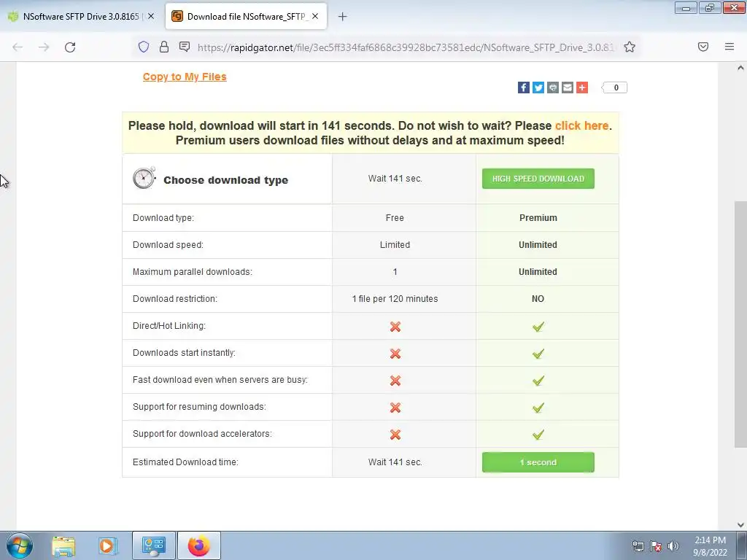Image resolution: width=747 pixels, height=560 pixels.
Task: Click the print share icon
Action: tap(553, 87)
